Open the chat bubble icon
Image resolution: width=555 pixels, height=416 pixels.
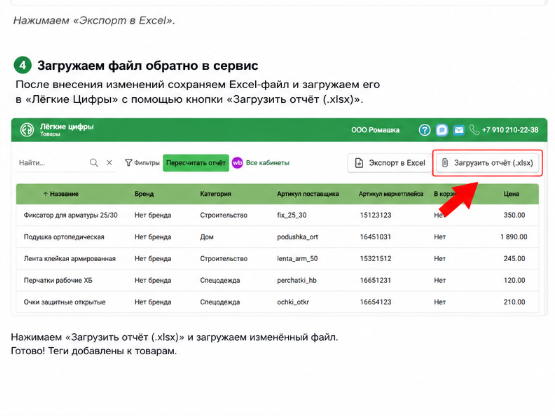point(442,130)
